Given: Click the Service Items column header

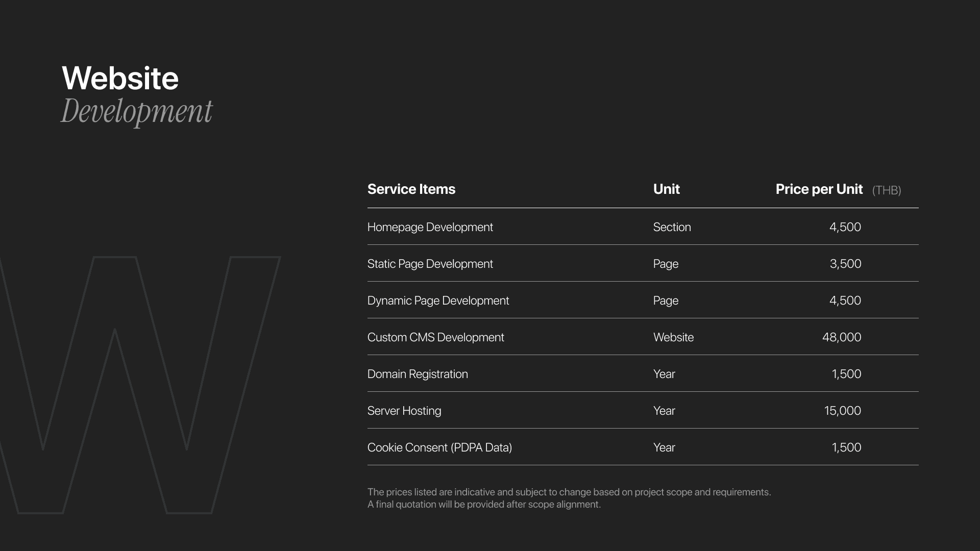Looking at the screenshot, I should [x=411, y=189].
